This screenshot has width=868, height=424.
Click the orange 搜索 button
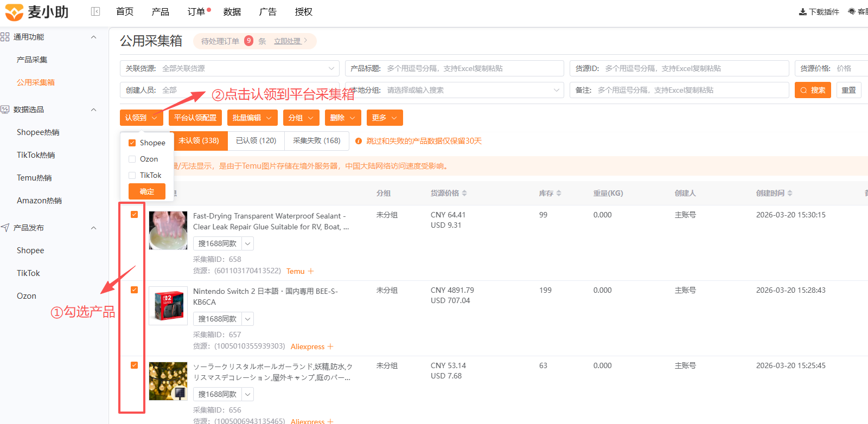(813, 90)
